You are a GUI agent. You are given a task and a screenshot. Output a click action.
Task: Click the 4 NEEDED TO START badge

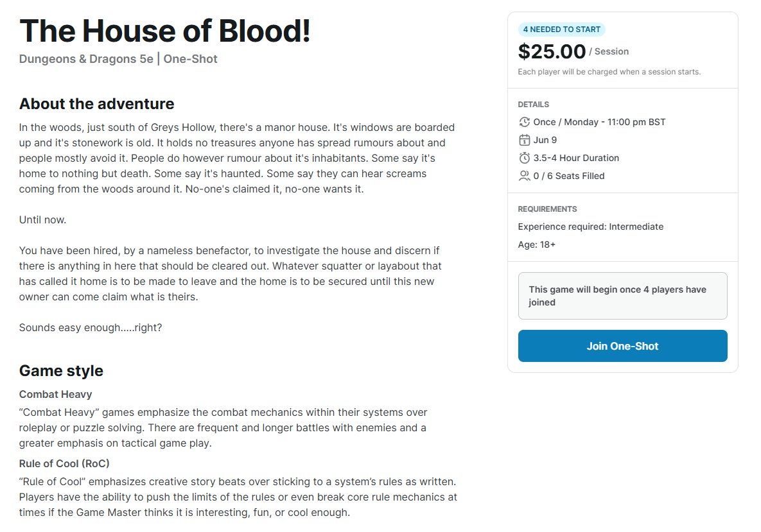tap(561, 30)
